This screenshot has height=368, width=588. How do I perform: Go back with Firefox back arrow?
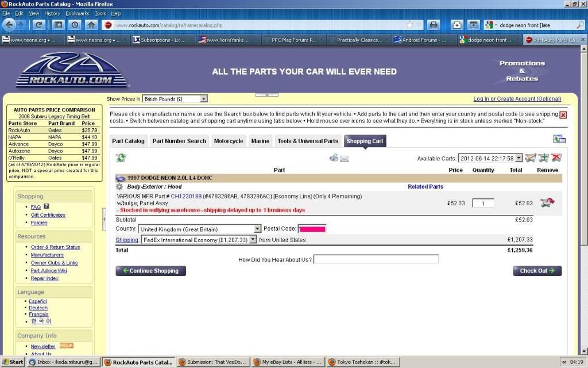(x=9, y=25)
